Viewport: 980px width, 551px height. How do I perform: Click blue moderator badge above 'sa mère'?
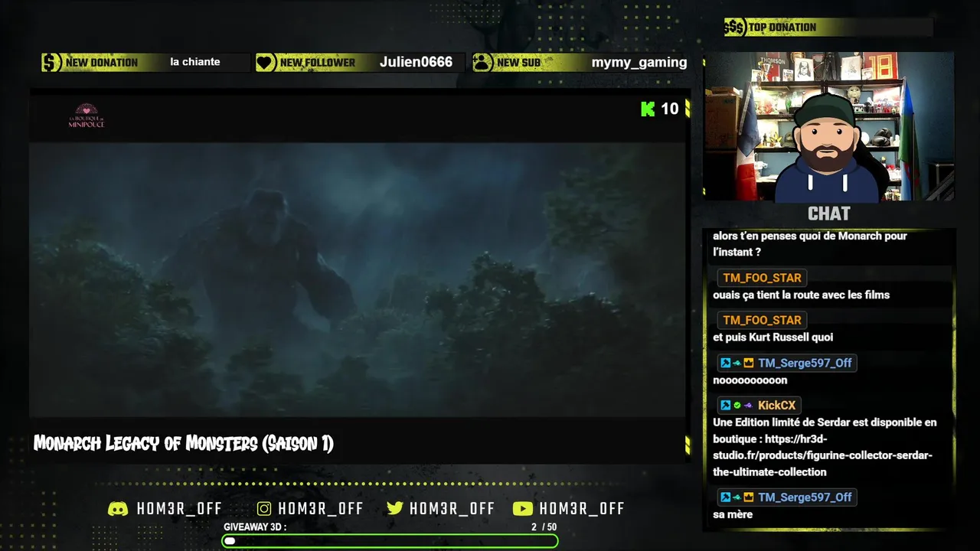point(725,497)
